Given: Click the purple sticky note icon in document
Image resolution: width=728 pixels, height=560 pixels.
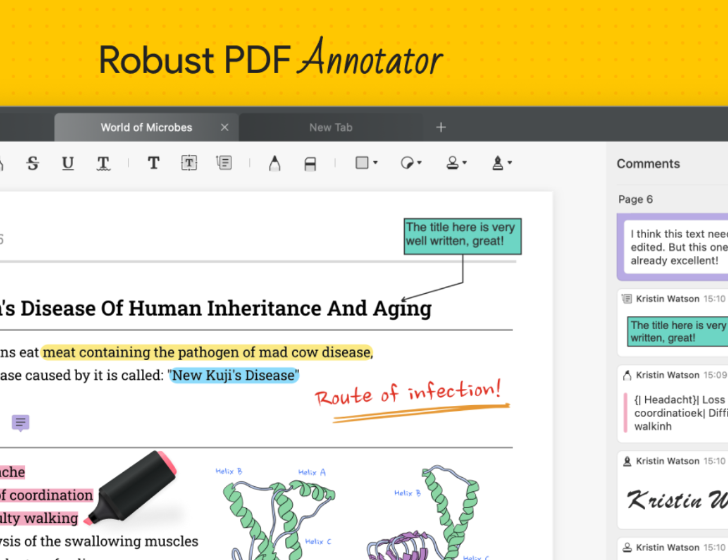Looking at the screenshot, I should [21, 422].
